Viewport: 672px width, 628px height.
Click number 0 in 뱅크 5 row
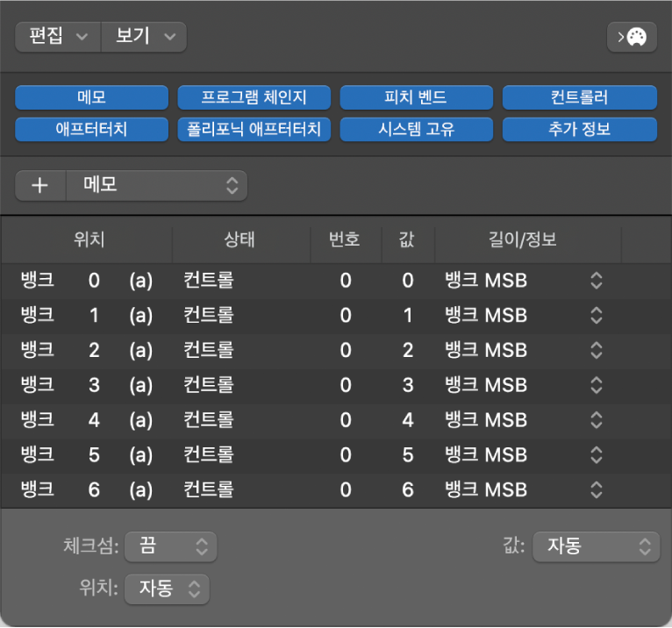[346, 455]
